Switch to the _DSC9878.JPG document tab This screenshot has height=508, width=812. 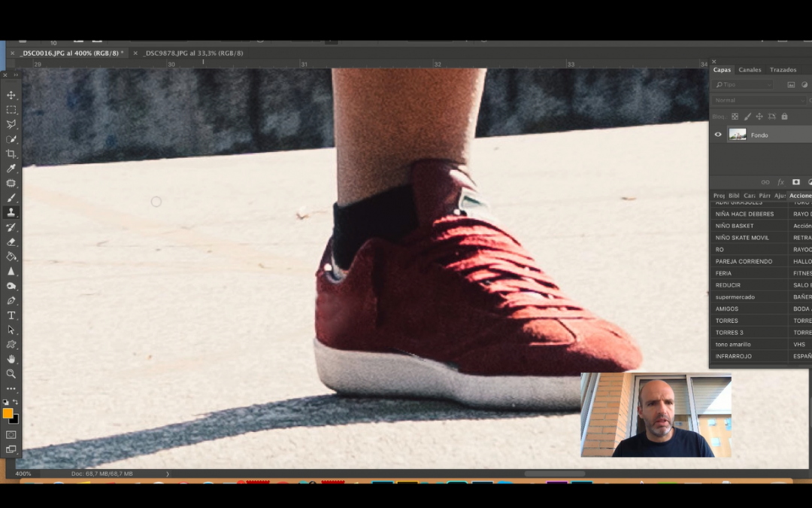point(193,53)
